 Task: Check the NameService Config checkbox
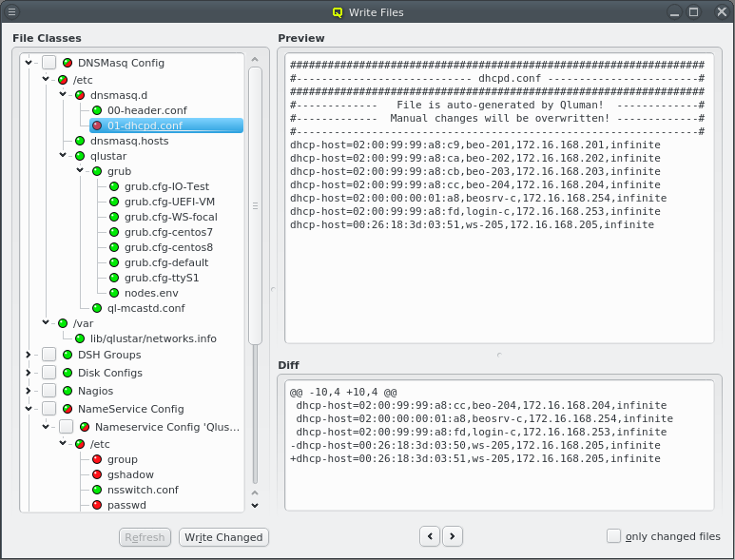49,409
